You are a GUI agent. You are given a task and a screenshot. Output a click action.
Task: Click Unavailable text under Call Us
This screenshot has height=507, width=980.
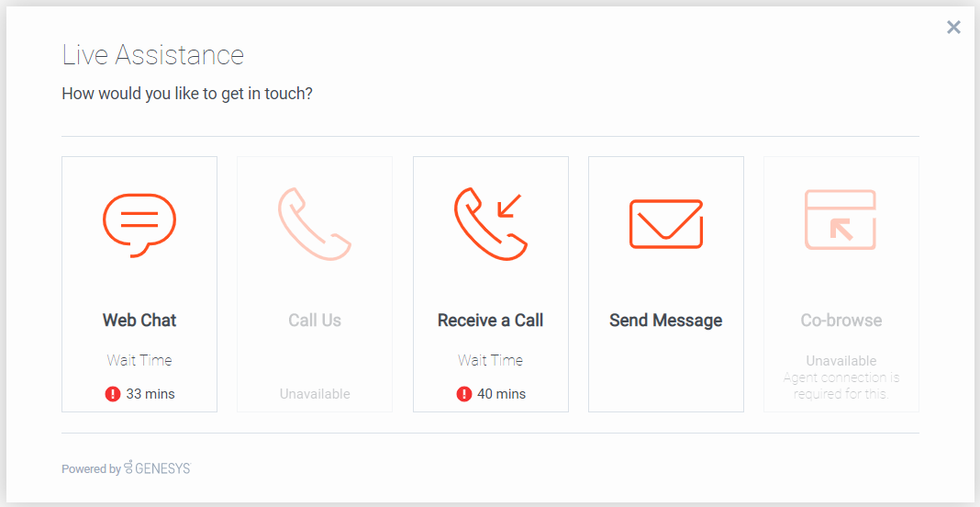(315, 394)
